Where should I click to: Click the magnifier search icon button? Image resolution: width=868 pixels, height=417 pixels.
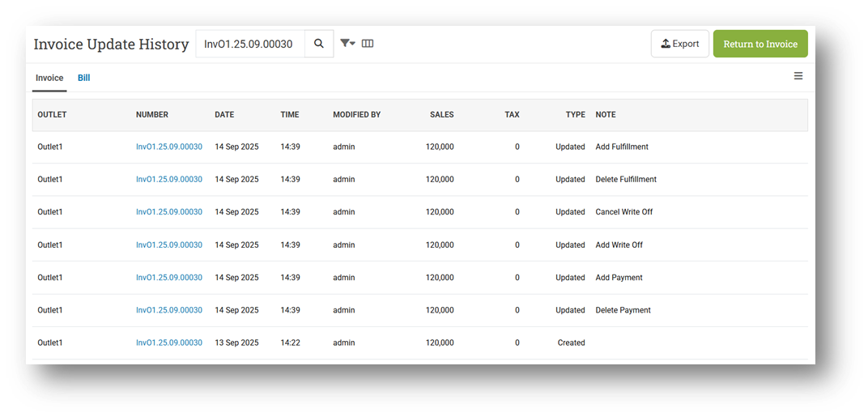pos(319,44)
